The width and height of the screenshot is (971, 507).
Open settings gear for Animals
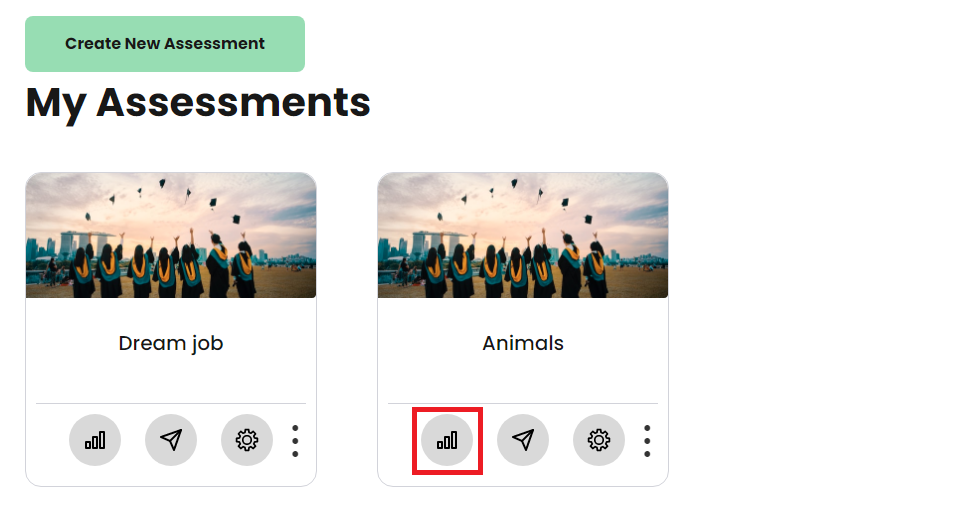pyautogui.click(x=599, y=440)
